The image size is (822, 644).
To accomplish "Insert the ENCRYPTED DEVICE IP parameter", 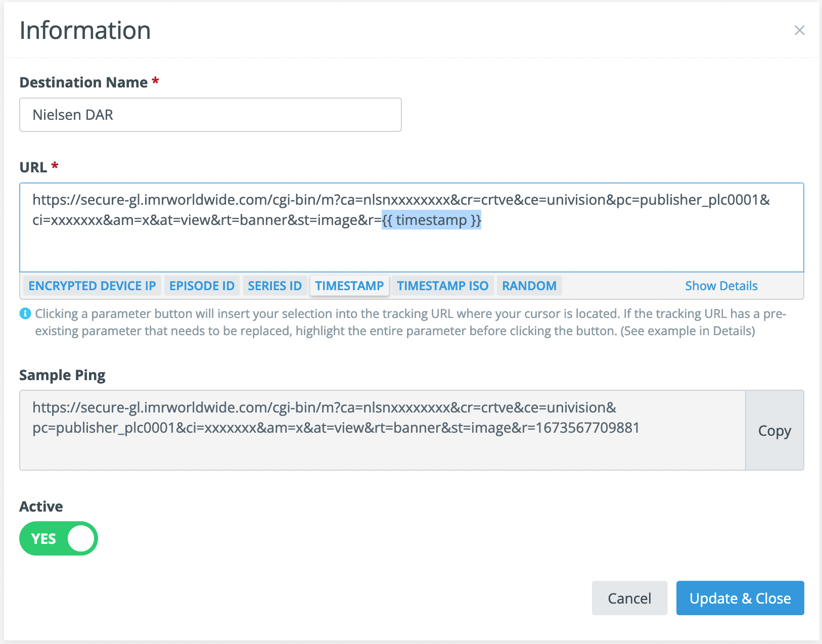I will click(x=92, y=286).
